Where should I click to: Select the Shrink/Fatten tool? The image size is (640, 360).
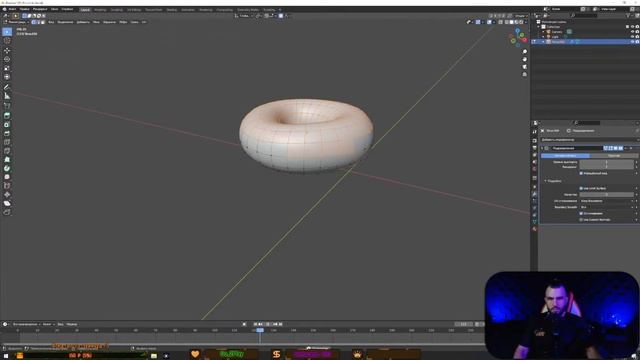pyautogui.click(x=7, y=195)
